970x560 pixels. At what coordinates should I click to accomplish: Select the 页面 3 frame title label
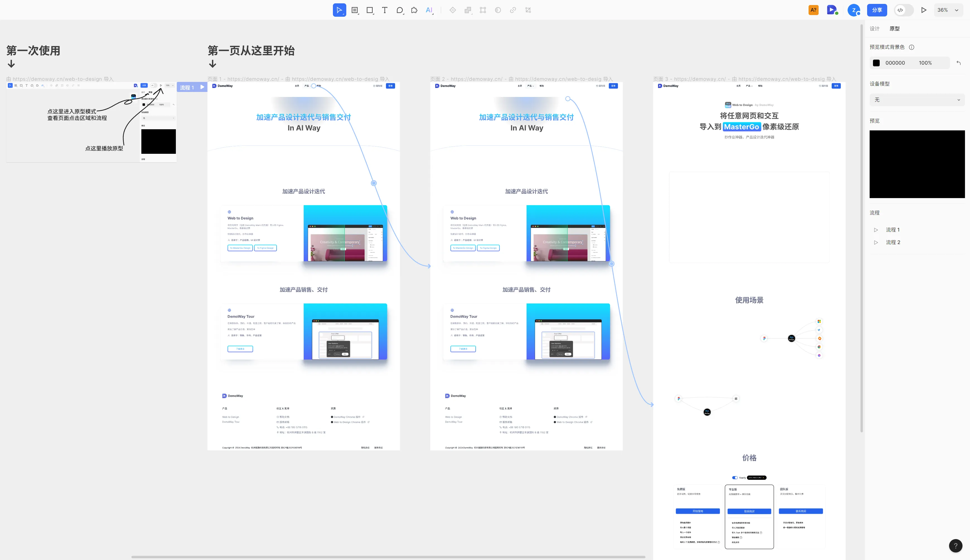[744, 79]
